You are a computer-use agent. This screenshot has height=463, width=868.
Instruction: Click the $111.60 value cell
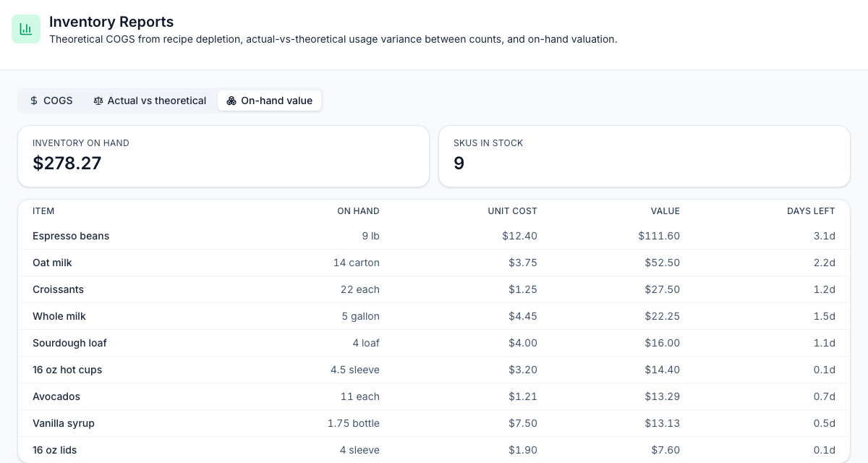pos(659,236)
